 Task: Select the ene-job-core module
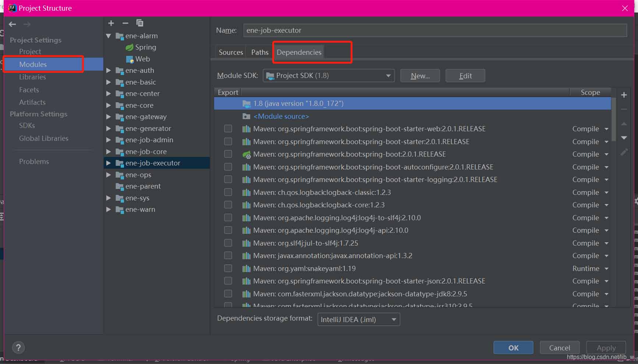tap(146, 152)
